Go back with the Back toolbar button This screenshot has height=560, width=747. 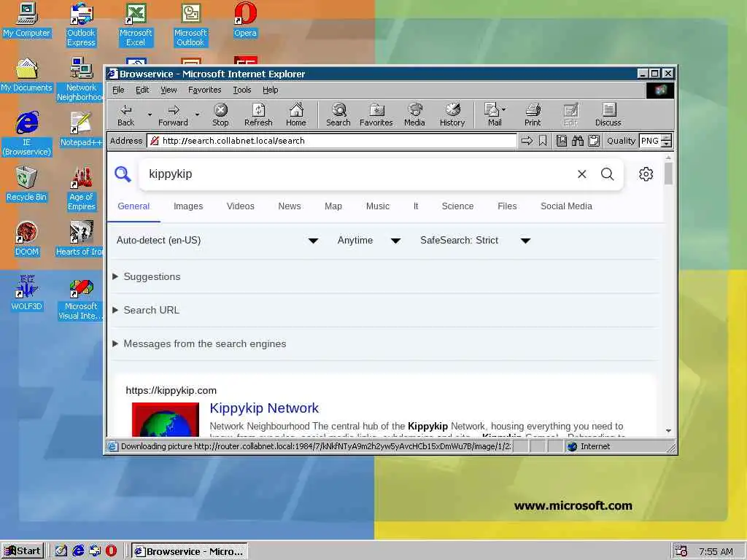125,114
